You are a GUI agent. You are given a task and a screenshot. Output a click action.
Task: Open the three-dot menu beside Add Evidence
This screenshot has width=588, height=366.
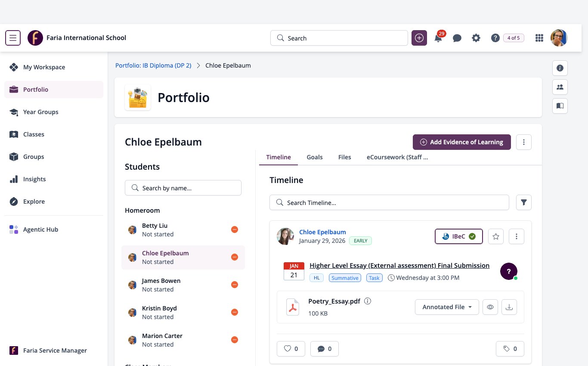(x=524, y=142)
